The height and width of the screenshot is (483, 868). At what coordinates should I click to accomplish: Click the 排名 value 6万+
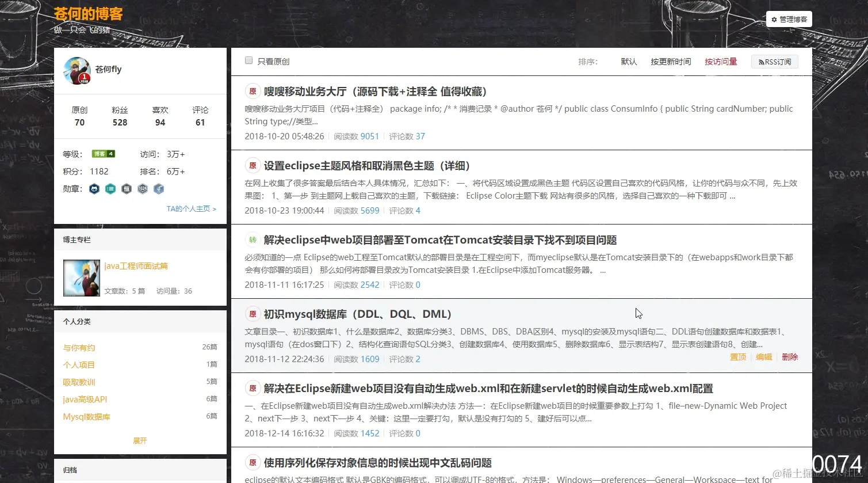click(x=176, y=172)
